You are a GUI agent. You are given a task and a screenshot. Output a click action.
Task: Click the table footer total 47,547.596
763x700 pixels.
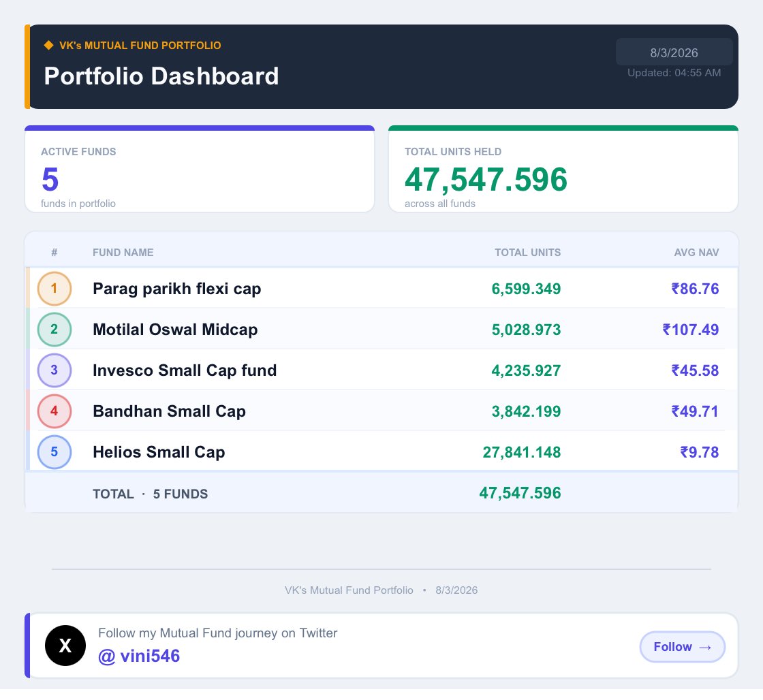click(x=520, y=493)
